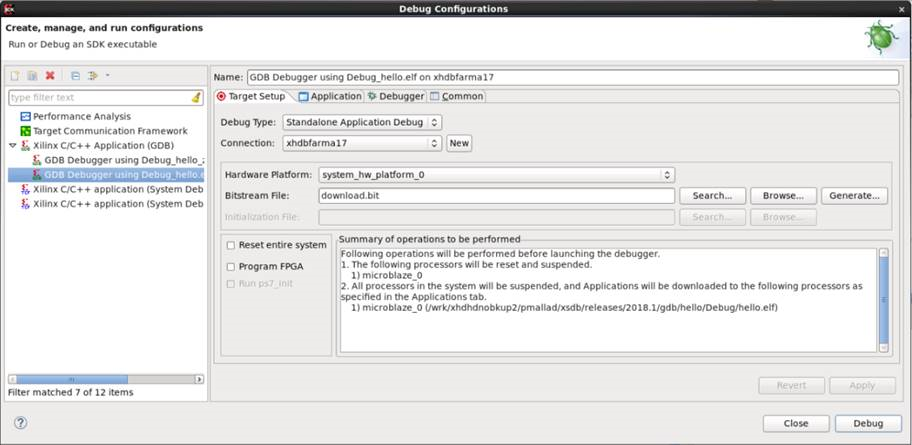Click the Target Communication Framework icon
This screenshot has height=445, width=912.
coord(26,131)
